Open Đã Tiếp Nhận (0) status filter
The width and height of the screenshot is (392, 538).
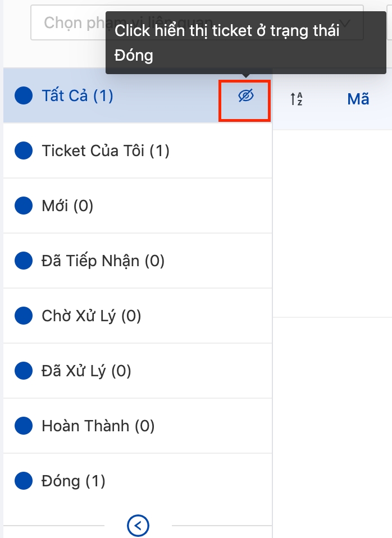point(138,261)
